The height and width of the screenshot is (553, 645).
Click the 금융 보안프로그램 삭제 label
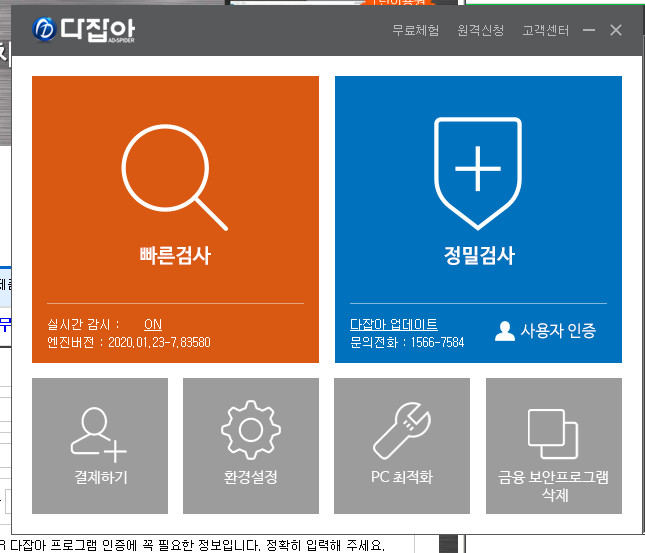pos(553,486)
